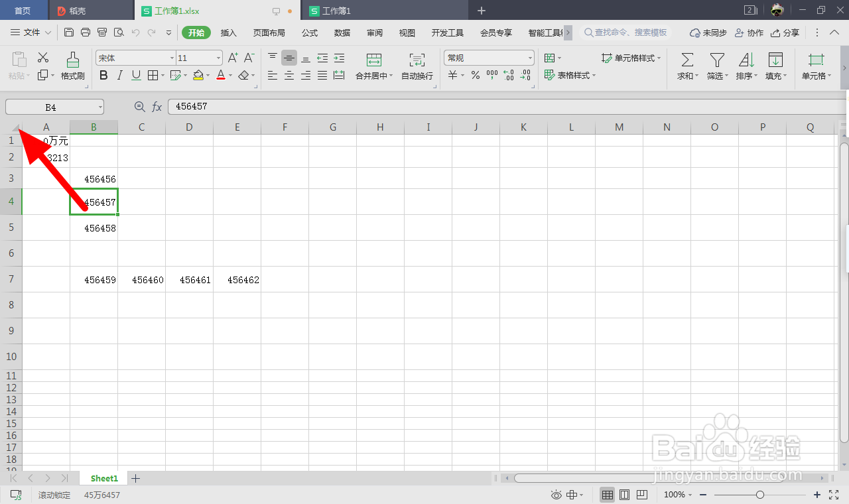Screen dimensions: 849x504
Task: Click the Fill (填充) icon
Action: 775,60
